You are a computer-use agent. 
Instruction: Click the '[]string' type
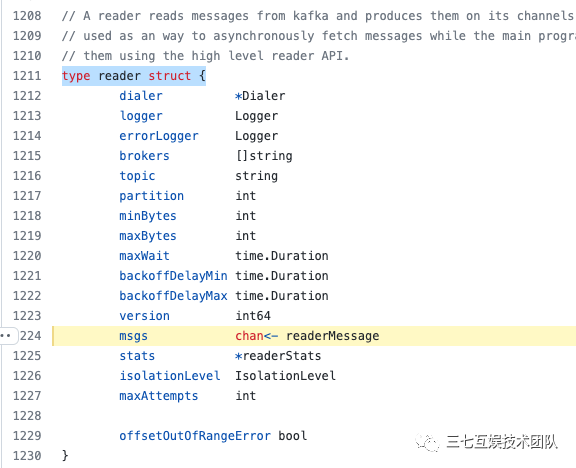(x=264, y=156)
